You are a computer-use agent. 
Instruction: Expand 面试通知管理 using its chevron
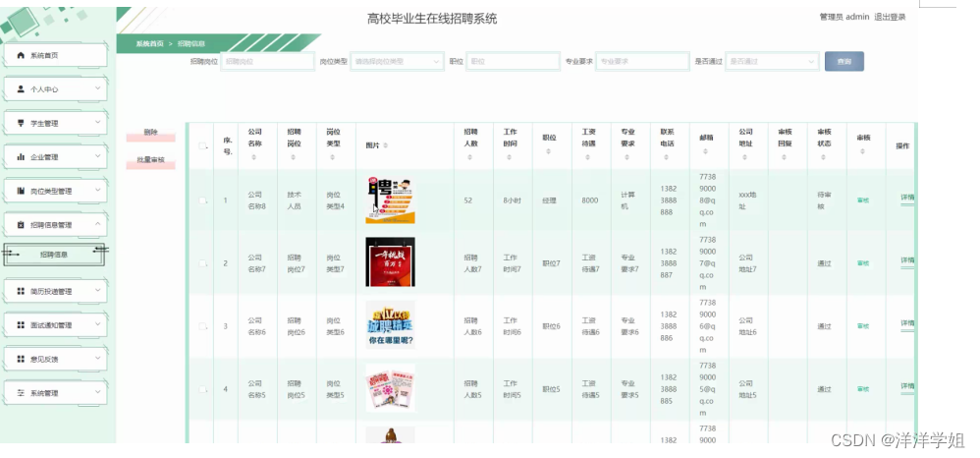pos(97,324)
